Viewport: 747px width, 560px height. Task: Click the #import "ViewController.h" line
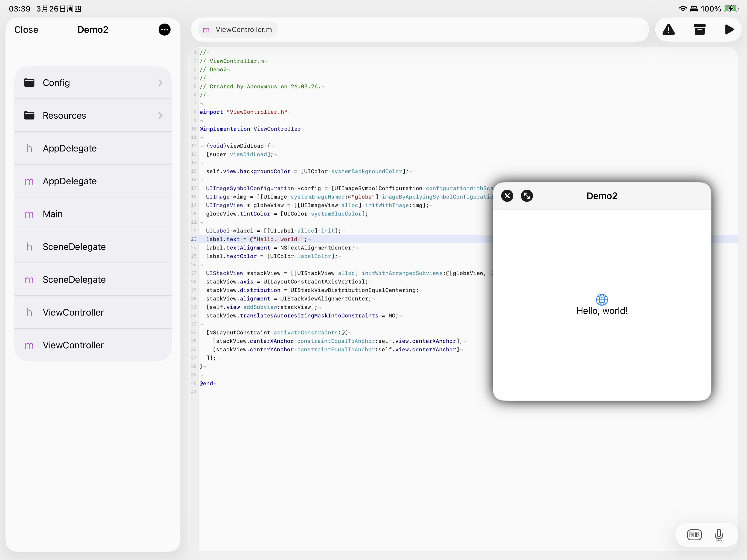(x=243, y=112)
